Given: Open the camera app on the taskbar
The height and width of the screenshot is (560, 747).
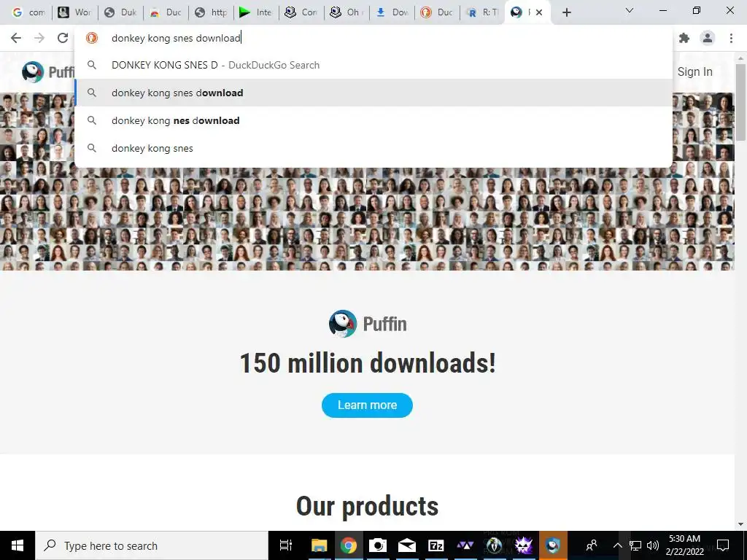Looking at the screenshot, I should click(378, 545).
